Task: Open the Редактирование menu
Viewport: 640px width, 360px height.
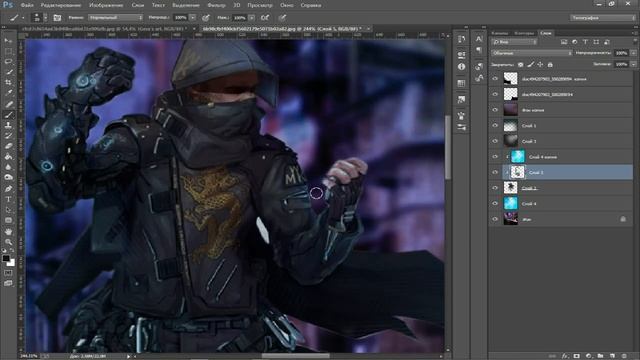Action: (61, 5)
